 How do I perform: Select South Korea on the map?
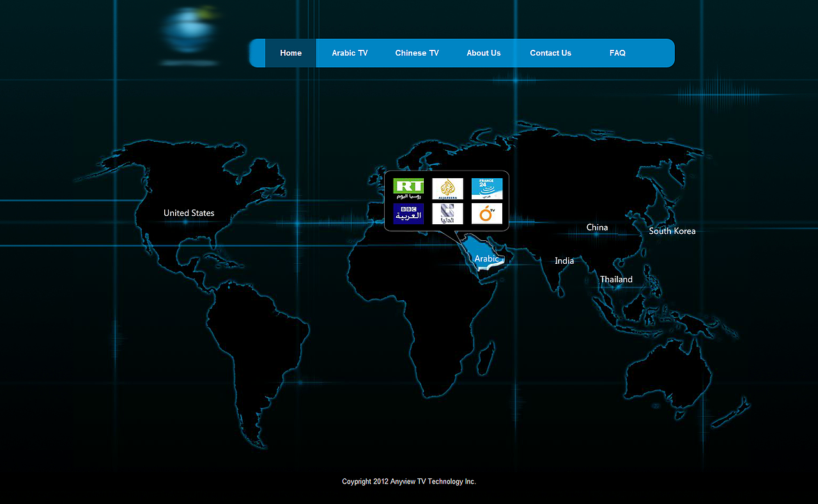pyautogui.click(x=672, y=231)
